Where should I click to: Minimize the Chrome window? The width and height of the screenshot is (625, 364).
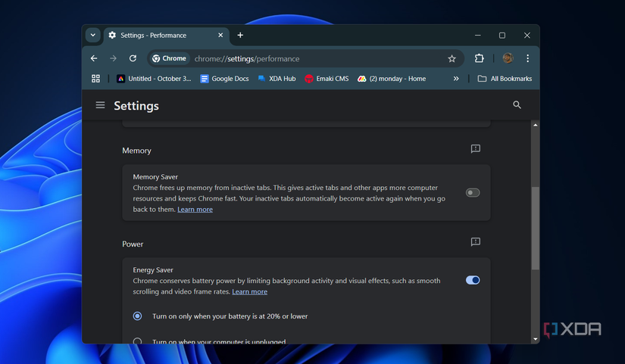coord(477,36)
